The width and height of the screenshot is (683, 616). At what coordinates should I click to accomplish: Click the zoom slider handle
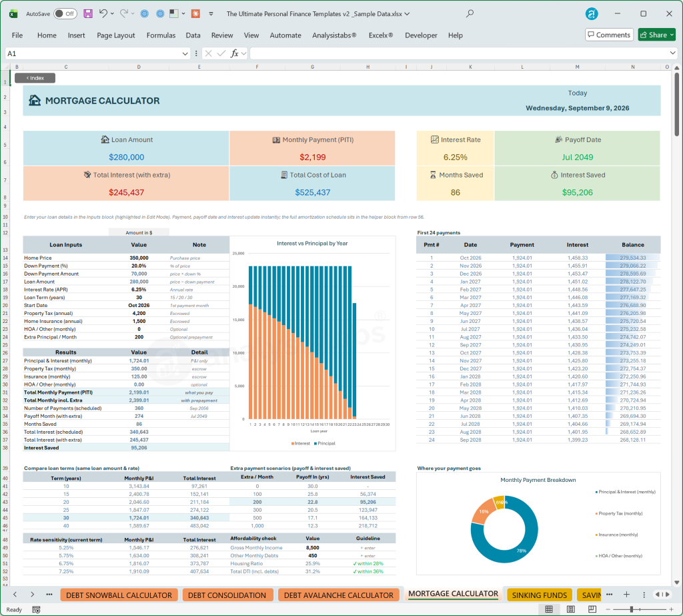coord(632,609)
